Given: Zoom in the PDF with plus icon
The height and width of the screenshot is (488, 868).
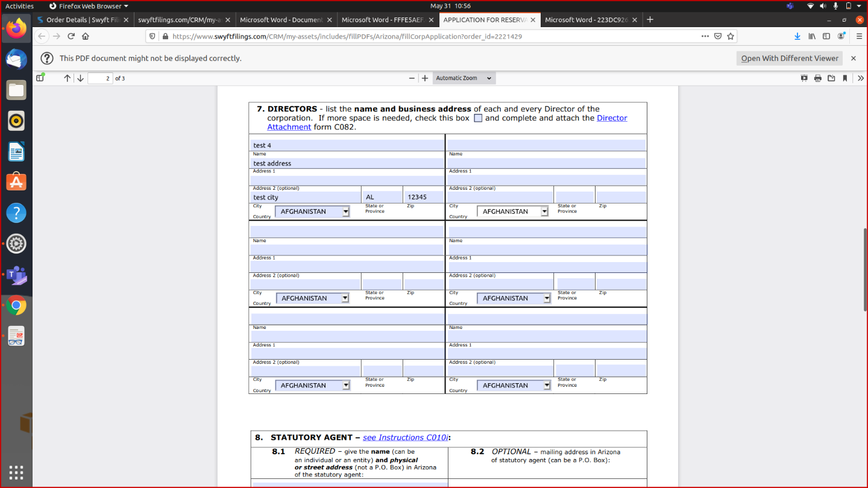Looking at the screenshot, I should (425, 78).
